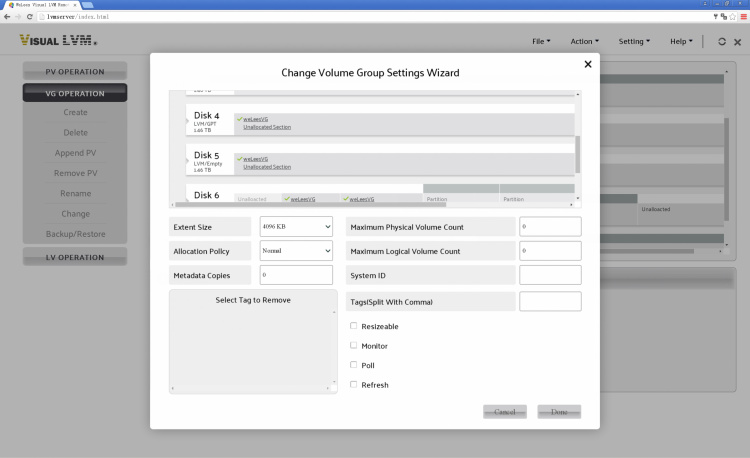Click the key icon in the address bar
The image size is (750, 458).
pyautogui.click(x=716, y=17)
